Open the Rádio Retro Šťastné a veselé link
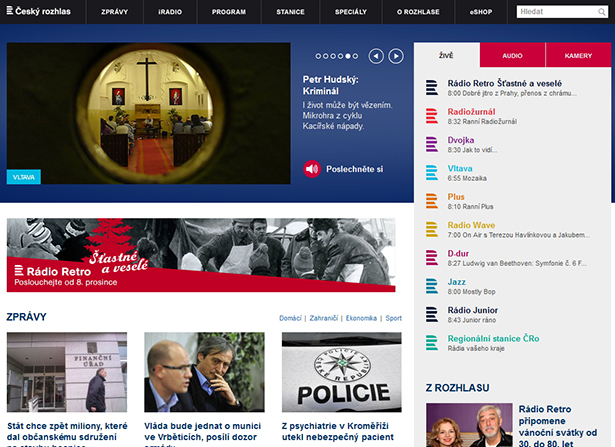The height and width of the screenshot is (447, 615). click(x=504, y=83)
